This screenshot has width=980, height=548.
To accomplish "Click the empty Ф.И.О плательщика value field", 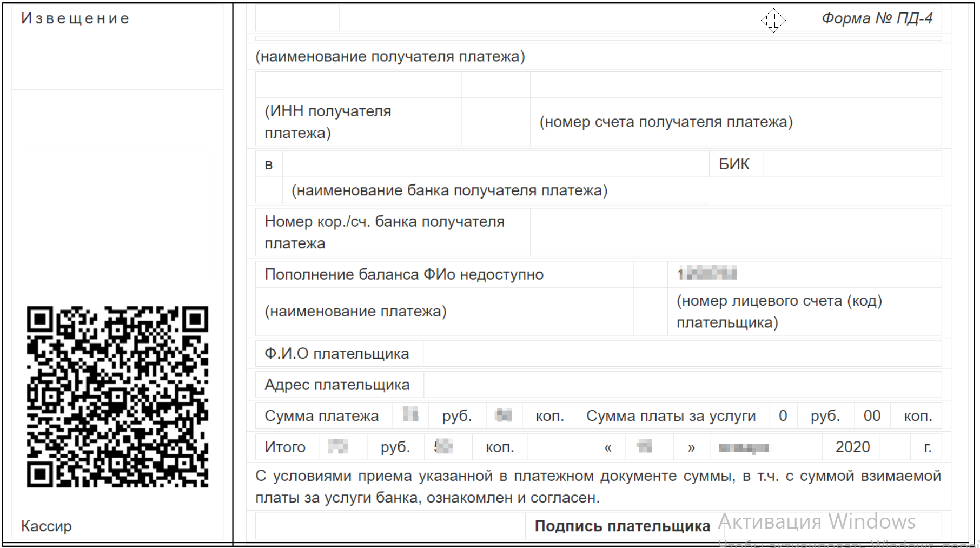I will point(683,353).
